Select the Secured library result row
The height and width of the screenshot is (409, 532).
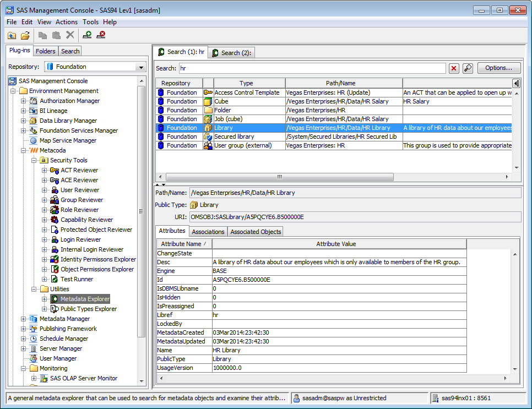pyautogui.click(x=334, y=137)
